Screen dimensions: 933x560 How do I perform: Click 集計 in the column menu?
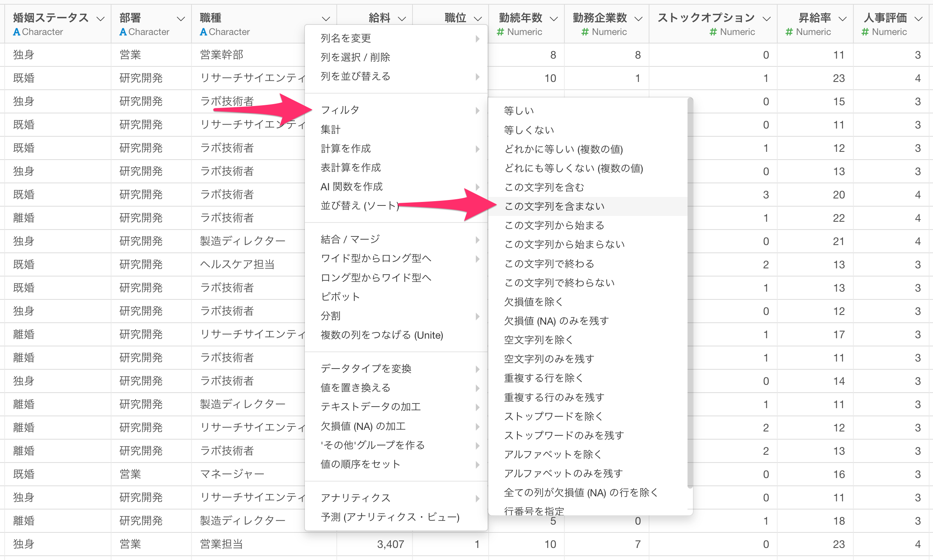331,129
